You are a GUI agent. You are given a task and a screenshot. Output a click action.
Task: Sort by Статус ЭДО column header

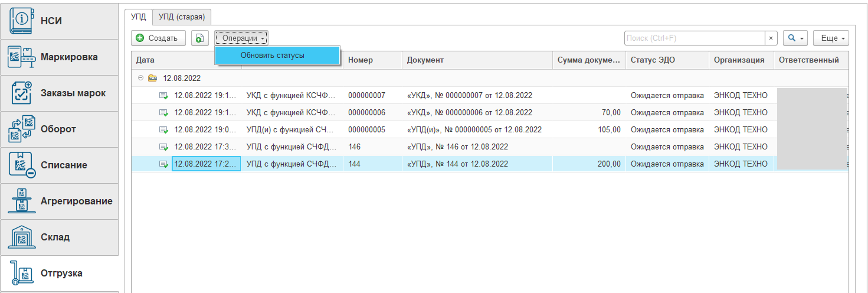coord(667,60)
